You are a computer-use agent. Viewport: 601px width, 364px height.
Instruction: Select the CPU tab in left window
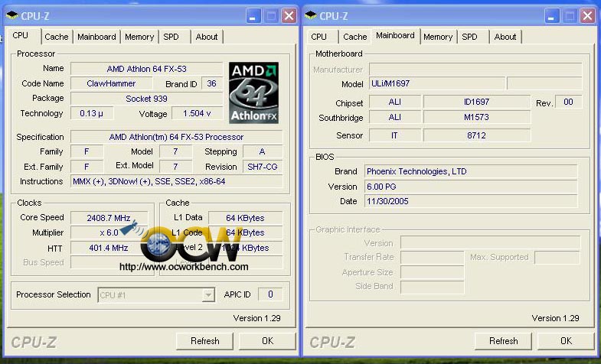(x=21, y=36)
